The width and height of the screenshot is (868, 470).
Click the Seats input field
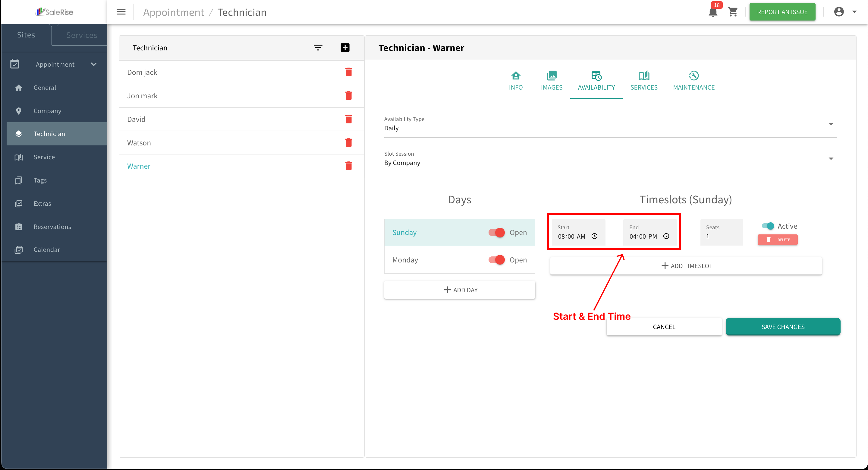722,232
